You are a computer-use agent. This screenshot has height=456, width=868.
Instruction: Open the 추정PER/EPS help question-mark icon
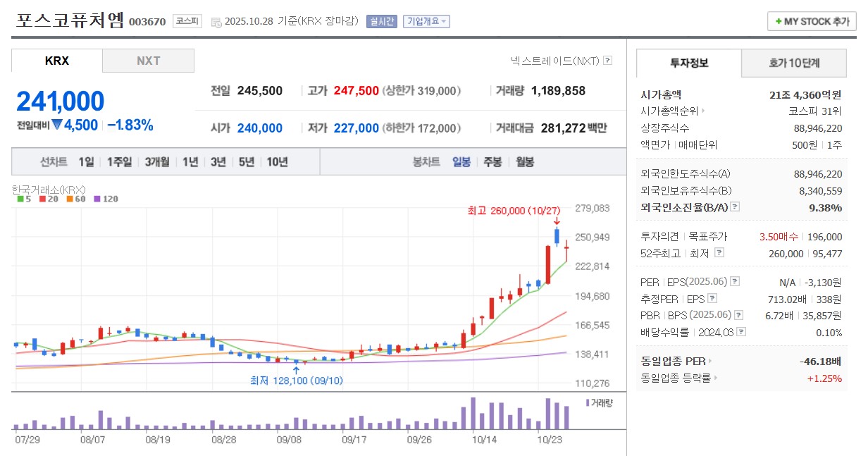coord(712,298)
